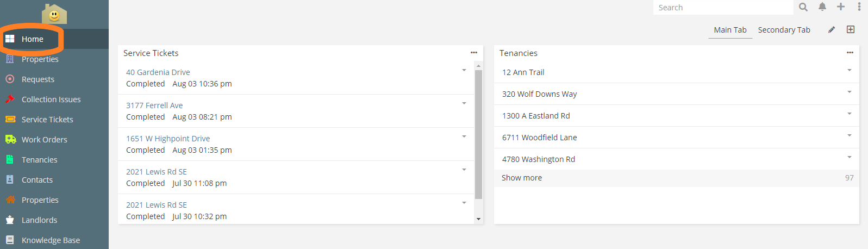
Task: Expand 40 Gardenia Drive ticket dropdown
Action: point(464,70)
